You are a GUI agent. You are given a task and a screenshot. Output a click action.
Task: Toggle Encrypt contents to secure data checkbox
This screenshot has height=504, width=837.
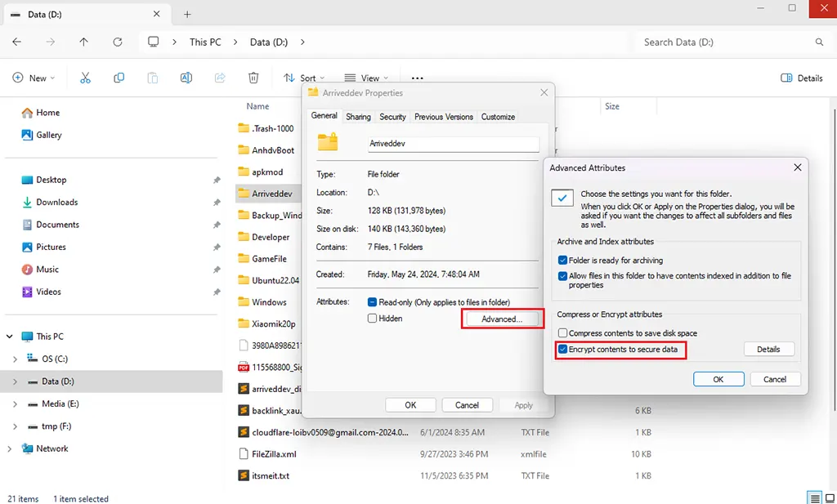pyautogui.click(x=562, y=350)
